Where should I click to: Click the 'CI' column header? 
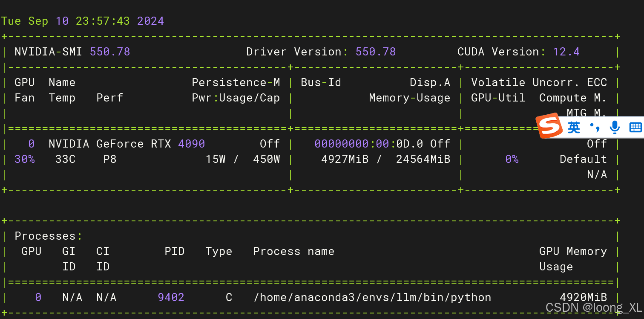tap(103, 251)
